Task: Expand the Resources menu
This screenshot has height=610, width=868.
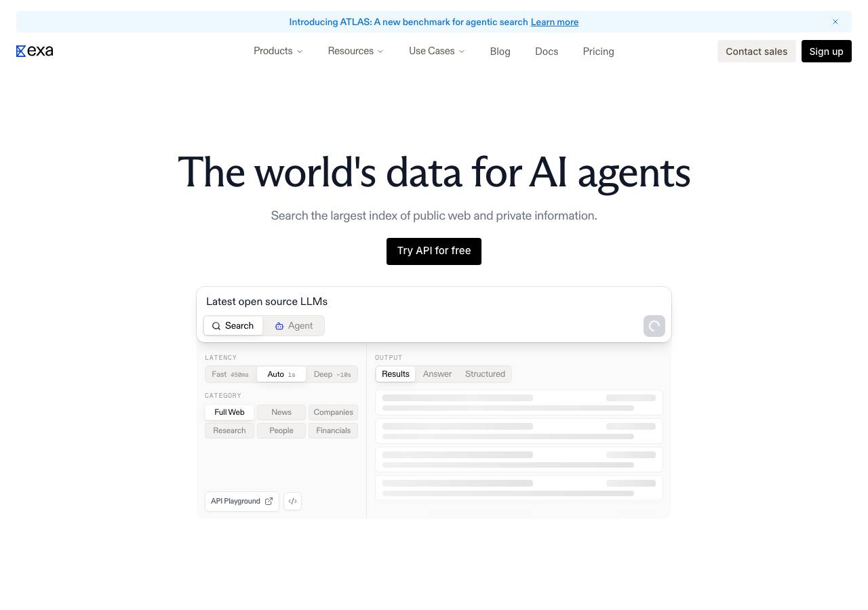Action: pyautogui.click(x=355, y=52)
